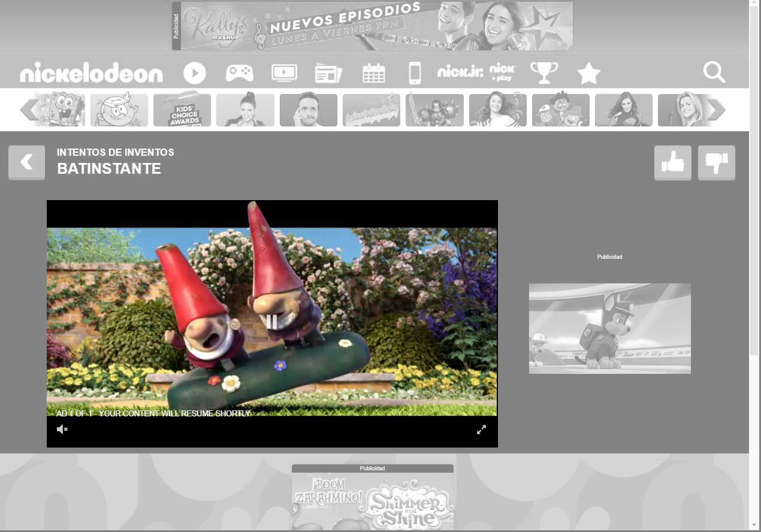Go back using the left chevron button
The width and height of the screenshot is (761, 532).
26,162
